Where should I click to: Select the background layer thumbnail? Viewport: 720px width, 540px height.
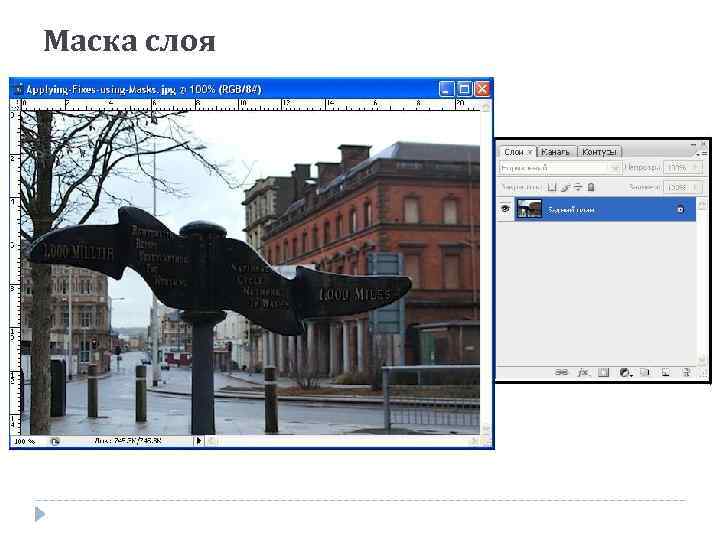click(x=529, y=208)
